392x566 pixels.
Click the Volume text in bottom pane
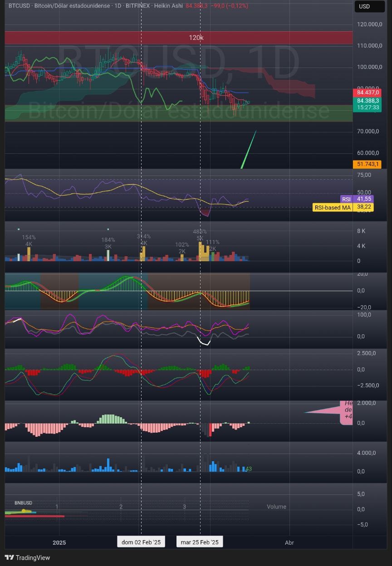point(276,507)
